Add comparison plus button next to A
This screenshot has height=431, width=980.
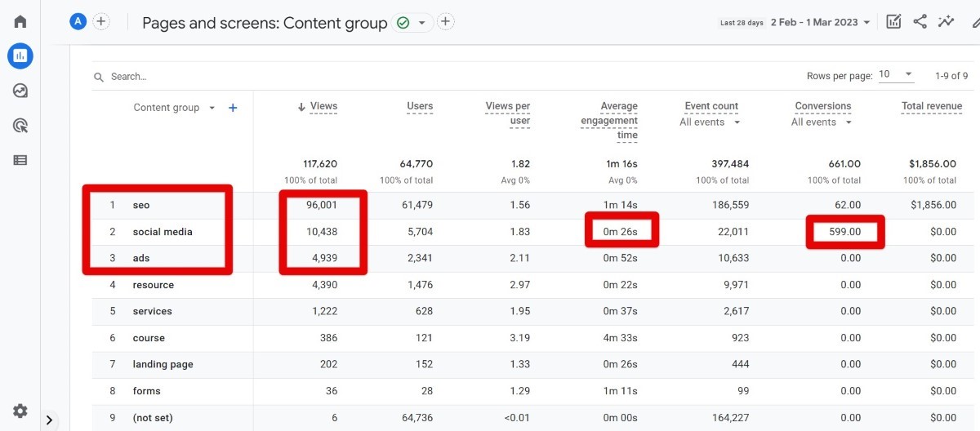click(x=101, y=22)
